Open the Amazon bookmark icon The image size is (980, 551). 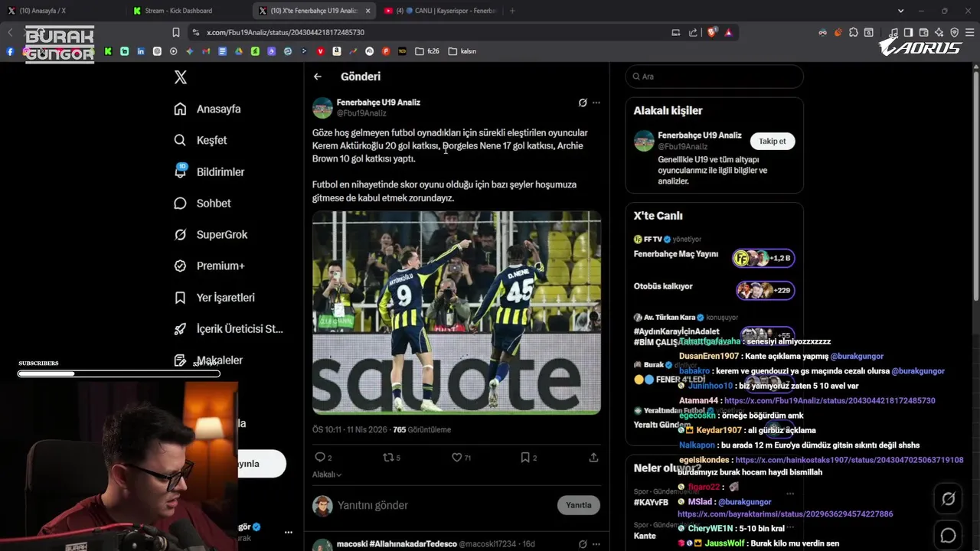(337, 51)
